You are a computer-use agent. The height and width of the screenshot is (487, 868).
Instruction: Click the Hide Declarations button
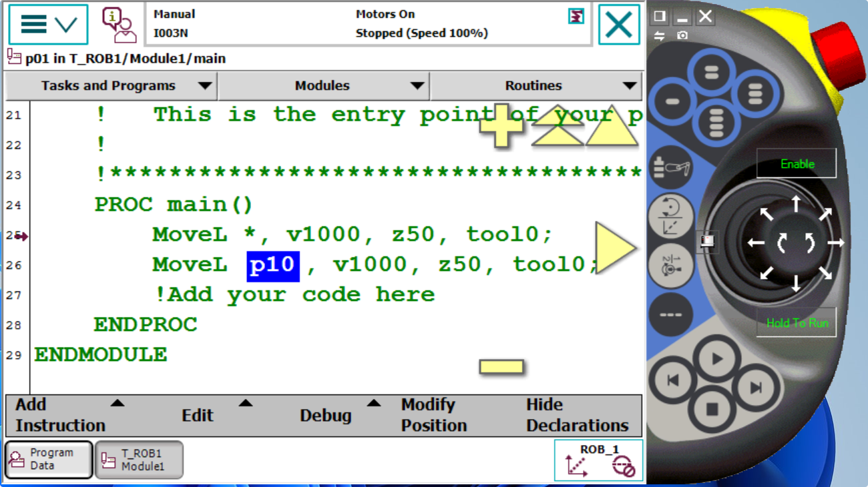[577, 415]
